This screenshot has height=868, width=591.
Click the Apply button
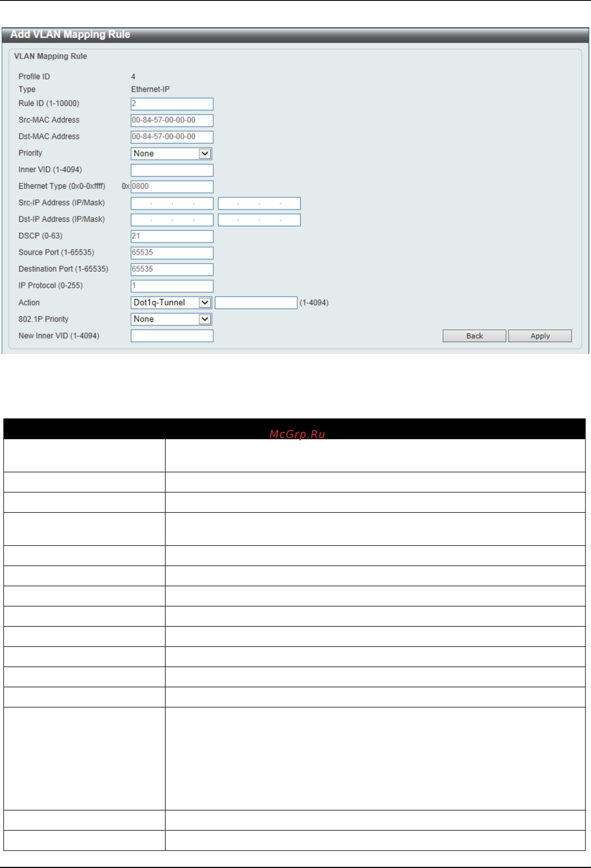[540, 336]
